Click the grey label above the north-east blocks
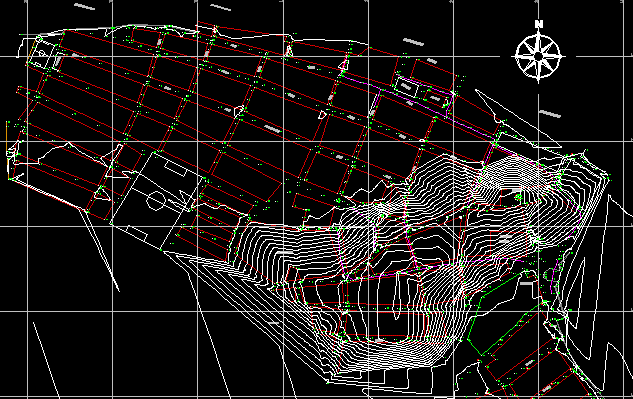Screen dimensions: 633x399 [414, 42]
